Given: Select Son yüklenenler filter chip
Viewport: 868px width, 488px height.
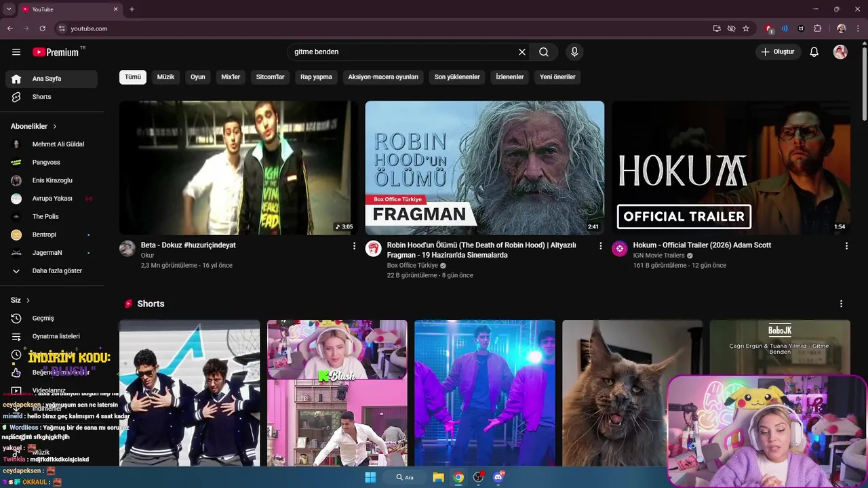Looking at the screenshot, I should [x=457, y=77].
